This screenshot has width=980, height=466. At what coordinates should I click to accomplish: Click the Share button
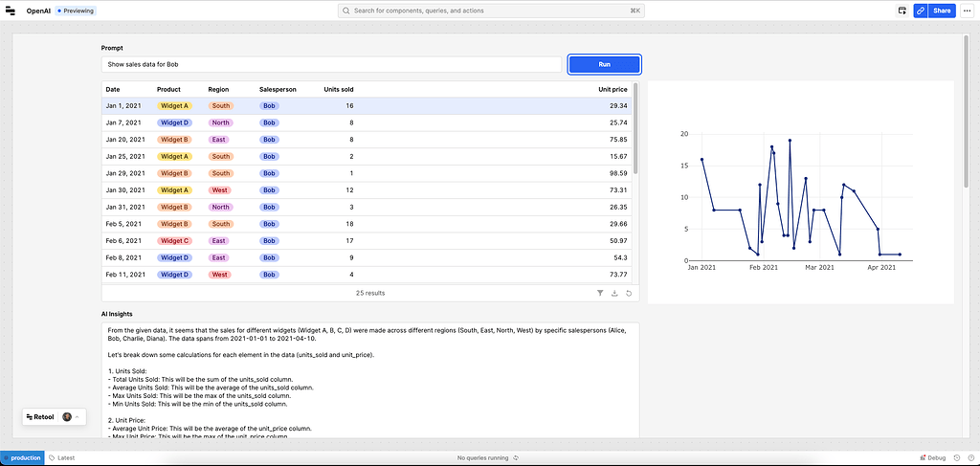point(942,11)
